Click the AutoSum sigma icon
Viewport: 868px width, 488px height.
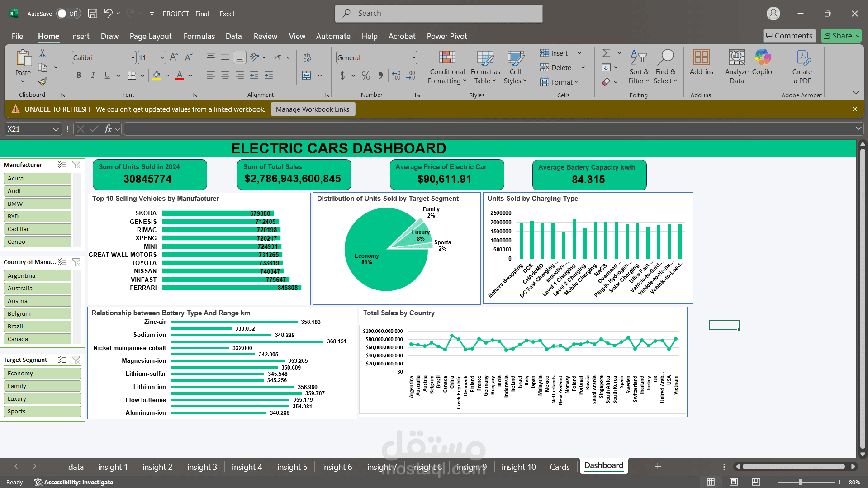[x=606, y=53]
